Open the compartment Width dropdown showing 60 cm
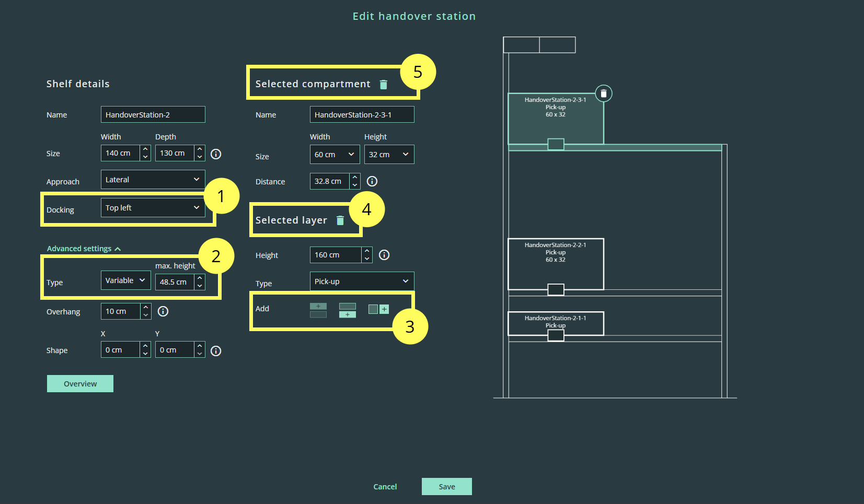The width and height of the screenshot is (864, 504). point(335,155)
